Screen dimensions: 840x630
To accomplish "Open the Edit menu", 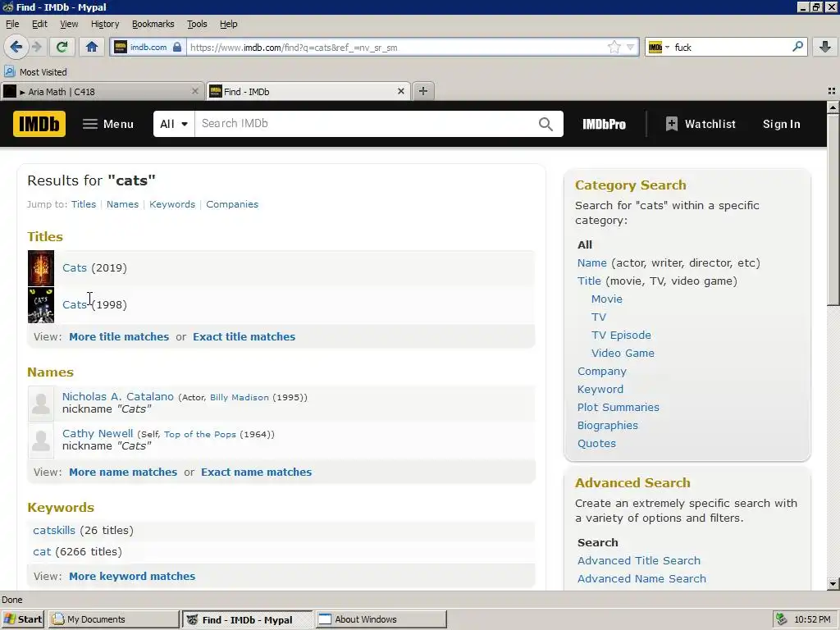I will [39, 24].
